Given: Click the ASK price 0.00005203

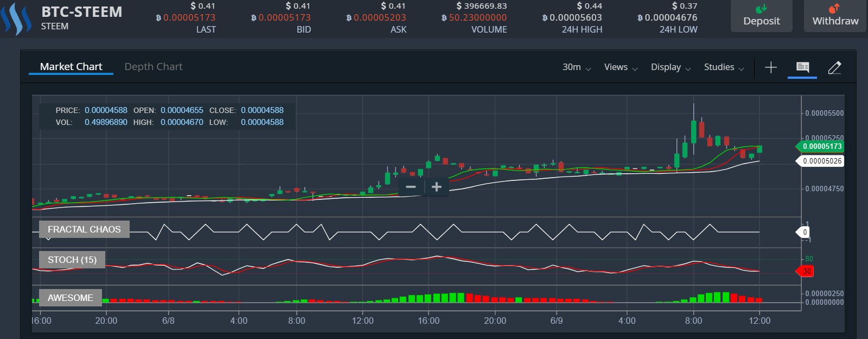Looking at the screenshot, I should pyautogui.click(x=376, y=17).
